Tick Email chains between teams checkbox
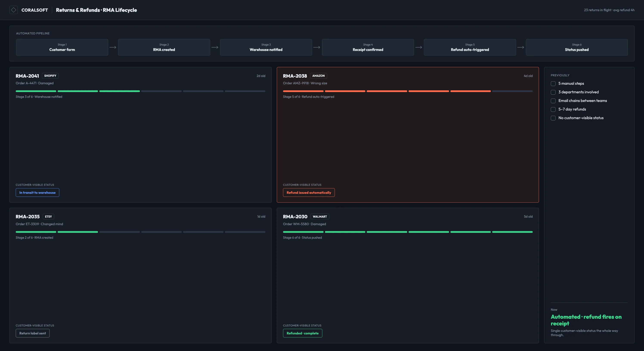The width and height of the screenshot is (644, 351). (553, 101)
